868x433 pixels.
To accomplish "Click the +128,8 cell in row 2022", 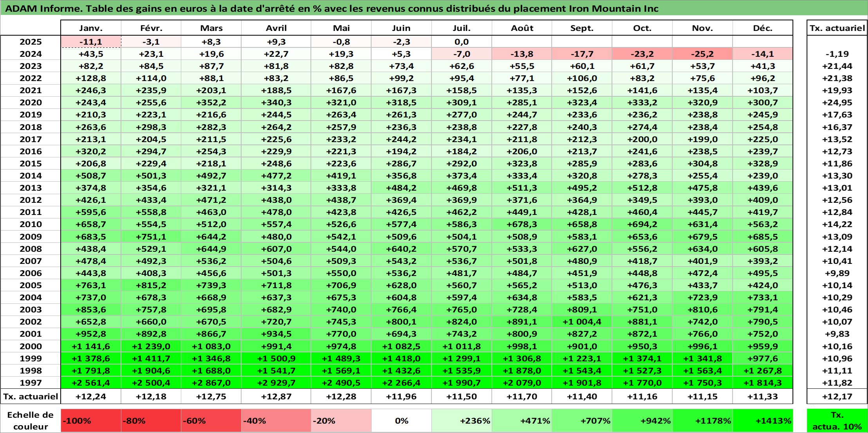I will [x=91, y=78].
